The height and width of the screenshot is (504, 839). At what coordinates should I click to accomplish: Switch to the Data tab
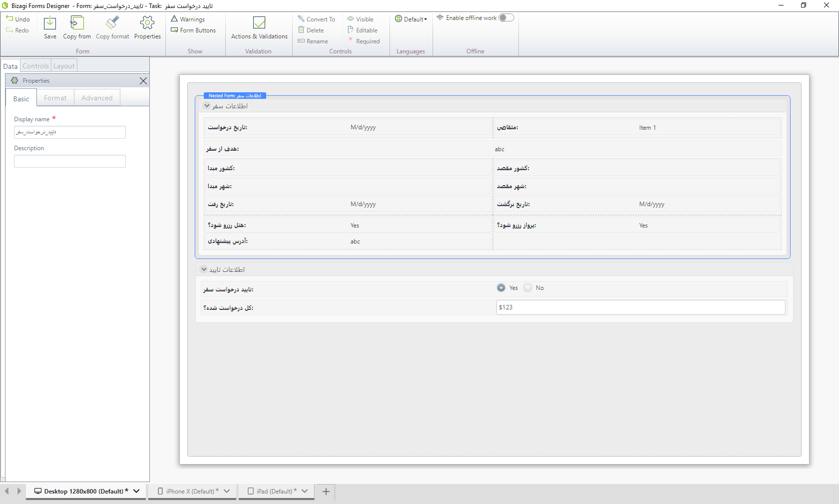10,66
